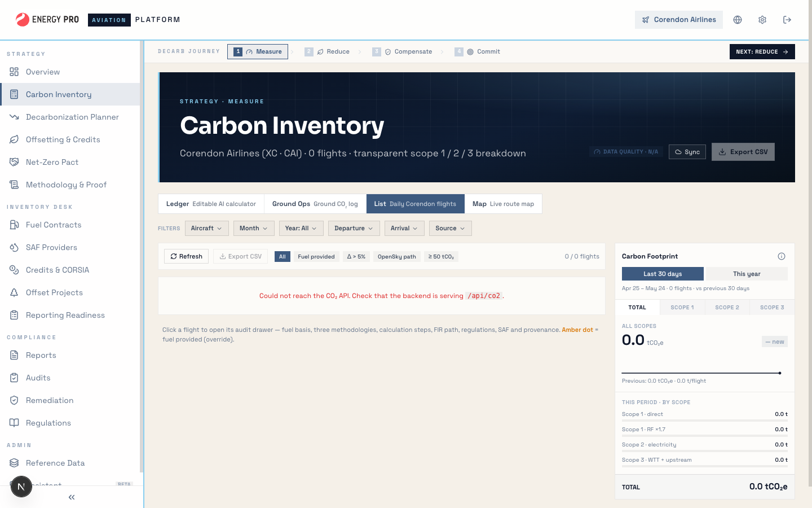Click the logout icon in header

787,20
